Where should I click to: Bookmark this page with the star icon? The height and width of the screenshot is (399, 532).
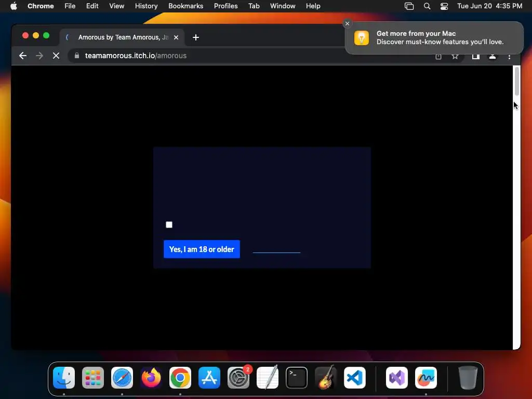(x=455, y=56)
